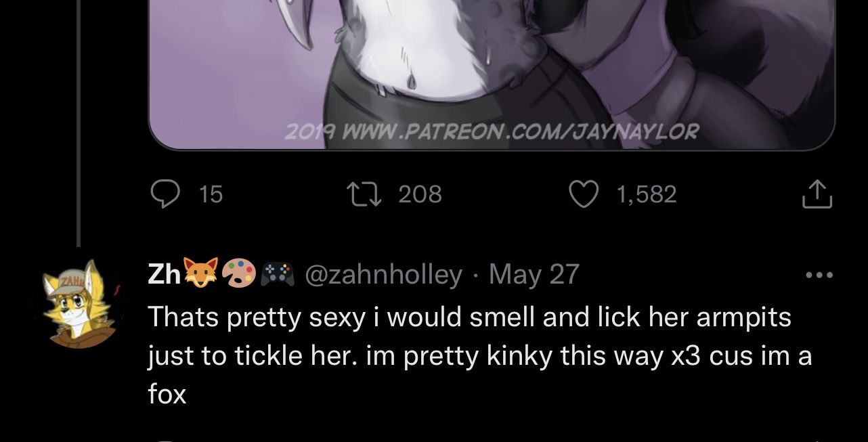
Task: Click the Patreon JayNaylor watermark on image
Action: coord(492,130)
